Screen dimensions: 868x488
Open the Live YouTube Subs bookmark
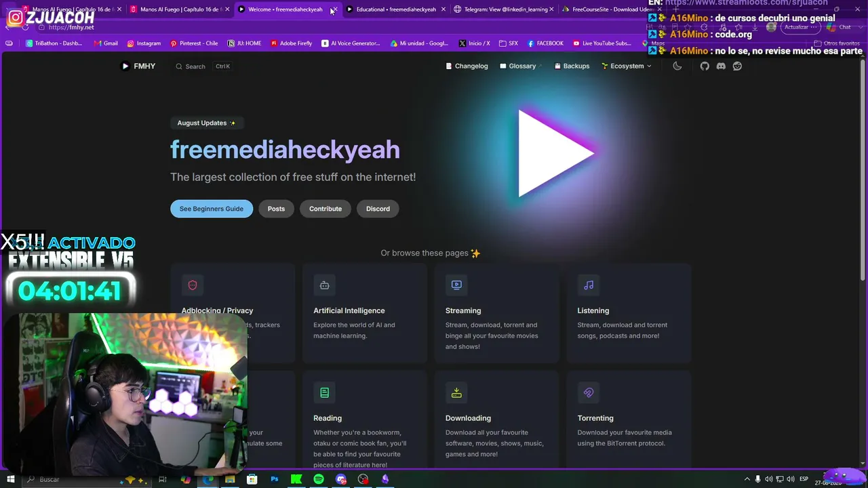point(602,43)
